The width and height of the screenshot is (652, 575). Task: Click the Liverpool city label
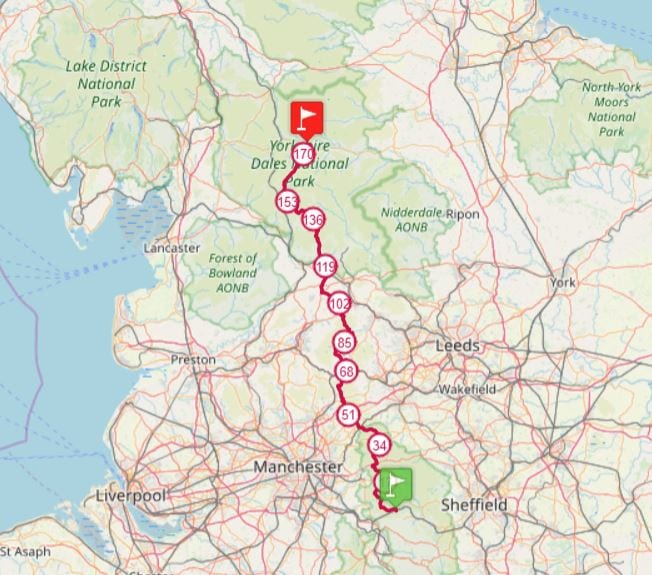(x=131, y=496)
